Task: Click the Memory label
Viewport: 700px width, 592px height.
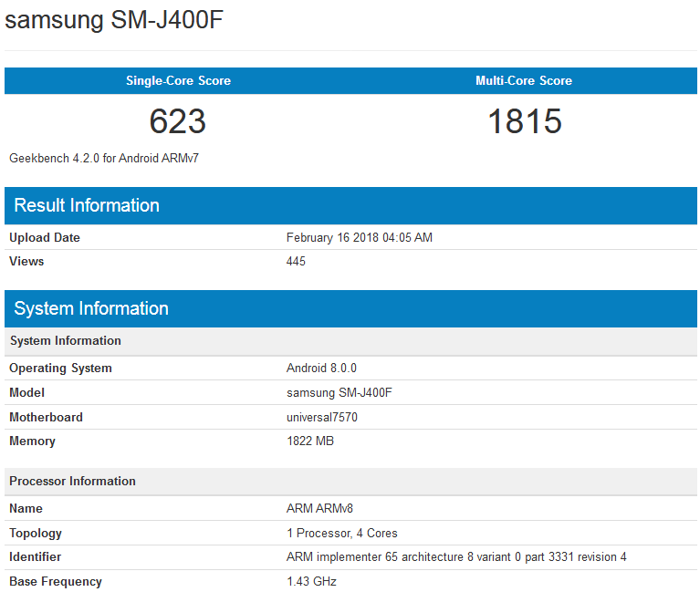Action: [x=32, y=441]
